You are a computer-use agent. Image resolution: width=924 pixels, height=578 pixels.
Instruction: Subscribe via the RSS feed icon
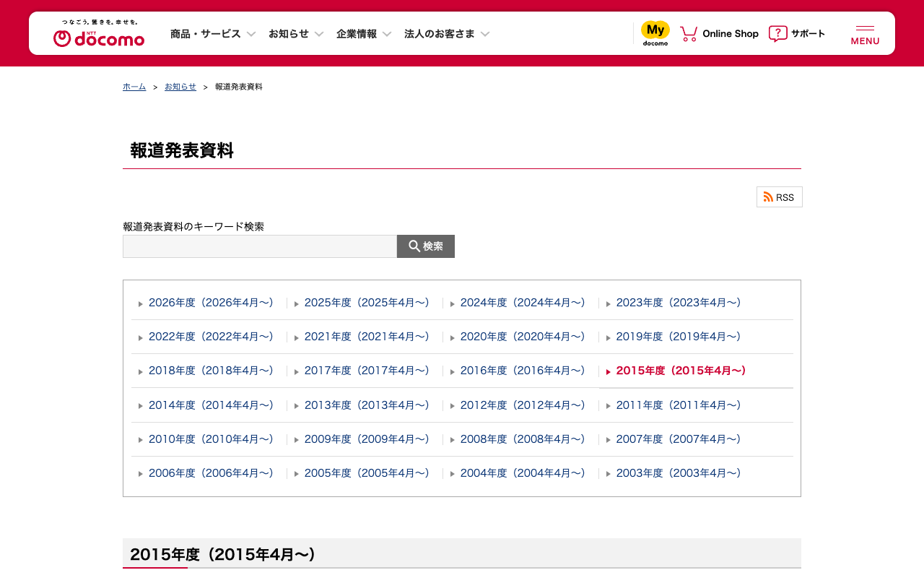click(780, 197)
